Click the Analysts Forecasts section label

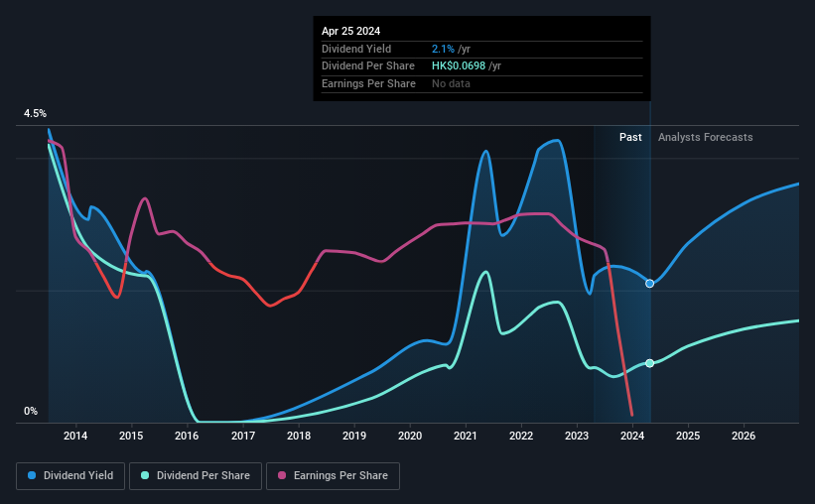(x=706, y=137)
